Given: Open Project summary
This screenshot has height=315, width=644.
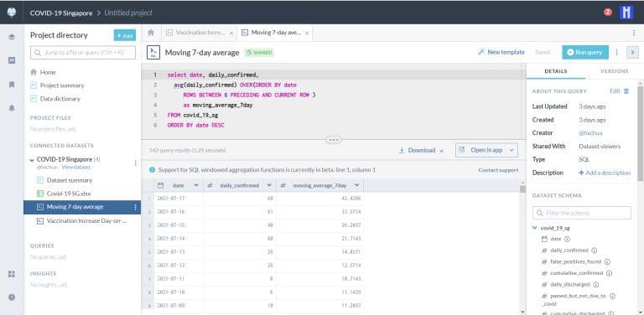Looking at the screenshot, I should pyautogui.click(x=61, y=85).
